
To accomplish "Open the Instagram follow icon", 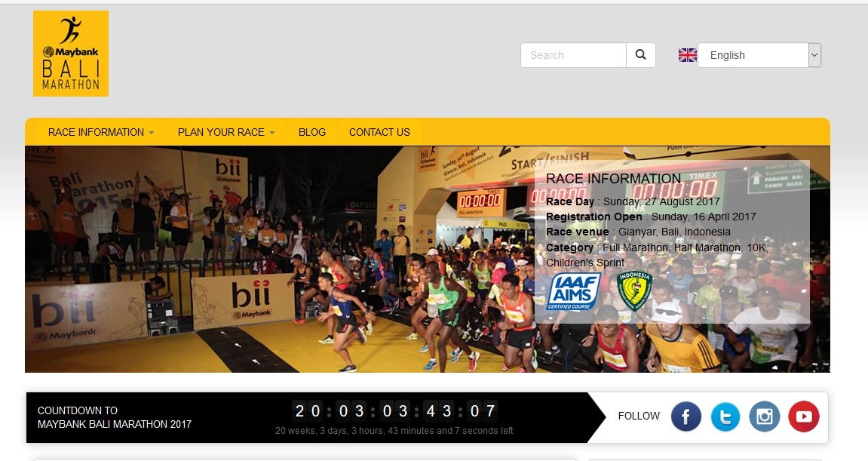I will (x=765, y=416).
